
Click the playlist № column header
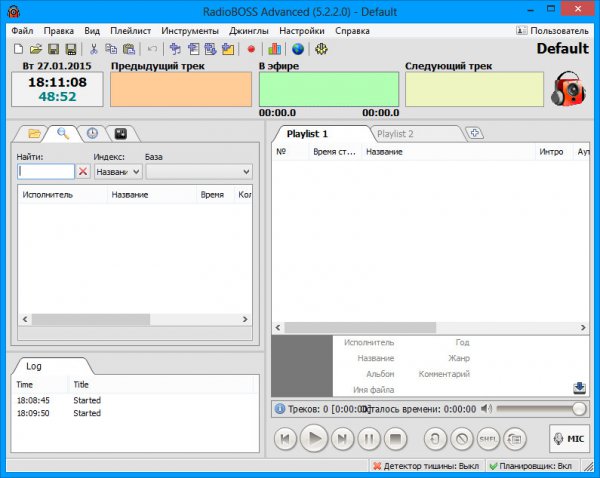pyautogui.click(x=290, y=152)
